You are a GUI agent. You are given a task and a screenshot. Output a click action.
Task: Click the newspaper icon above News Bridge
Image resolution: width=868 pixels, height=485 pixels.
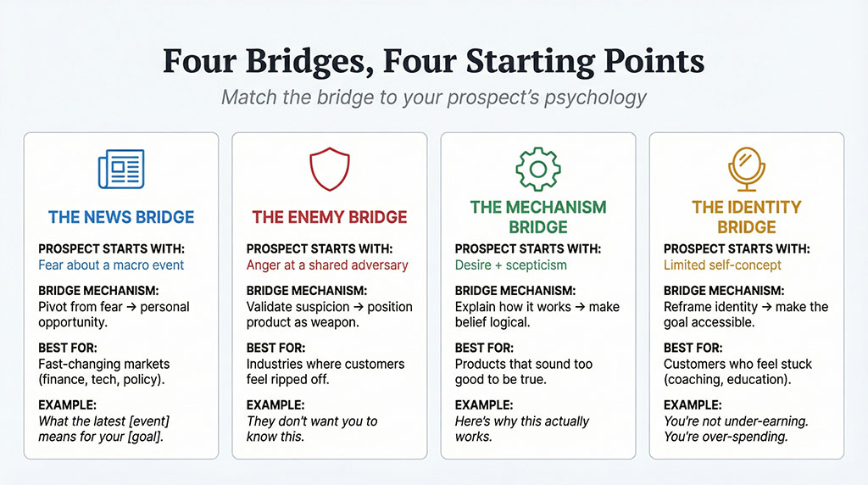(121, 169)
